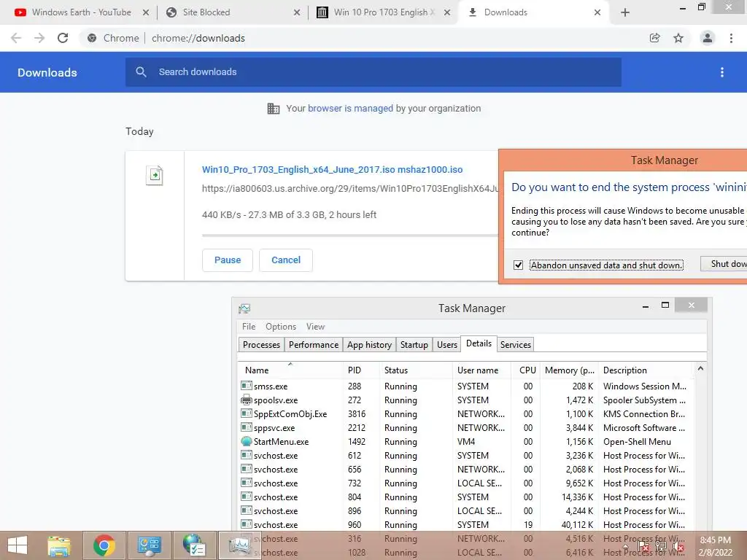
Task: Switch to the Processes tab
Action: 261,345
